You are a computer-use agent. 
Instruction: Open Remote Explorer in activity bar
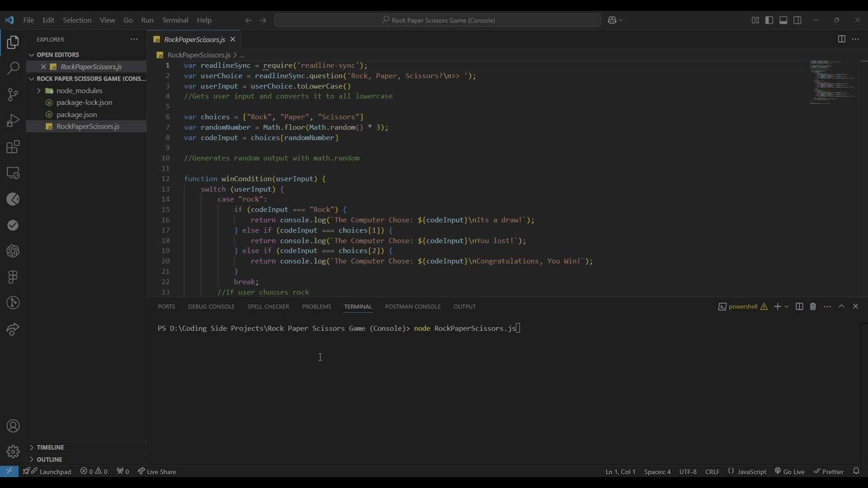point(13,173)
